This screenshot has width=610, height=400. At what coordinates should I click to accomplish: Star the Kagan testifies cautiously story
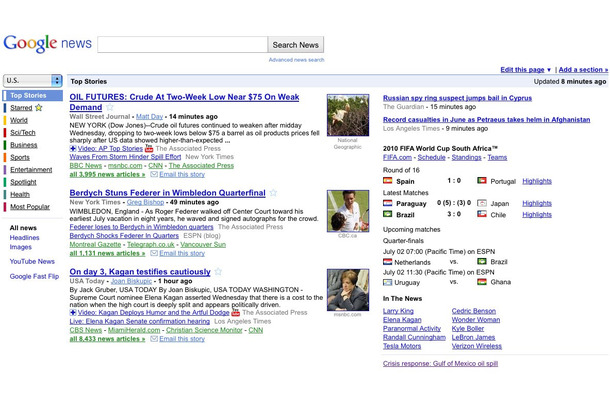click(x=218, y=272)
